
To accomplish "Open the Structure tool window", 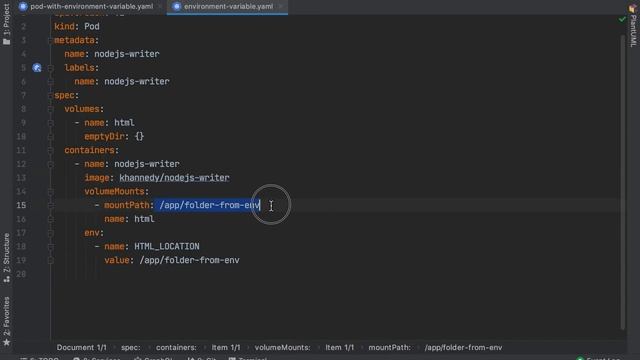I will pyautogui.click(x=6, y=258).
